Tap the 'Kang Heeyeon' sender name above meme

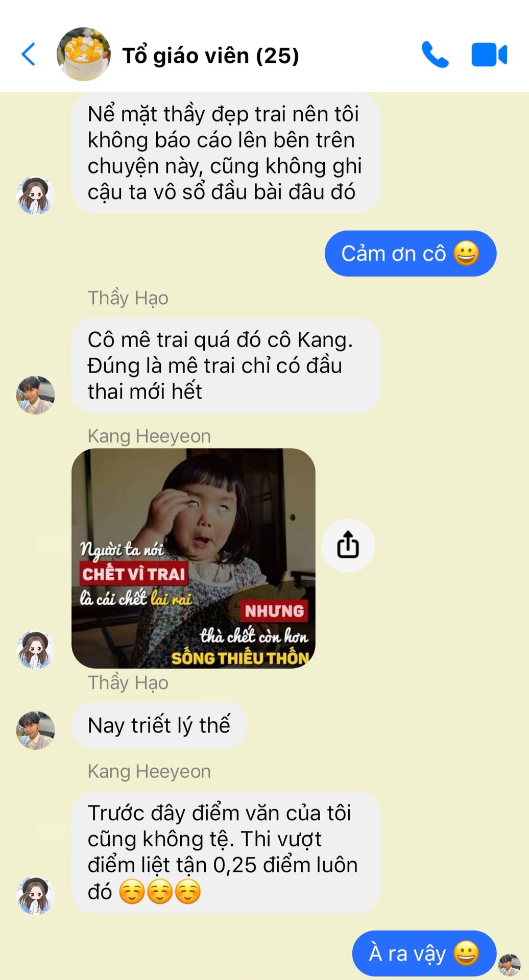[x=149, y=436]
